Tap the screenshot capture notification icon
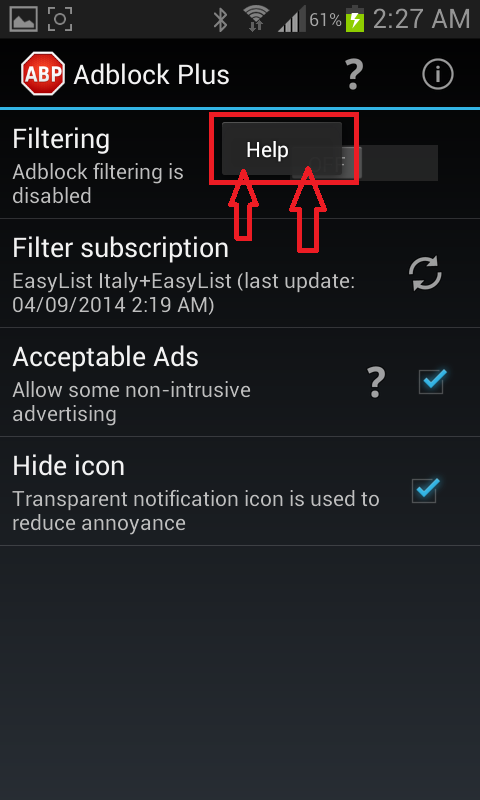The height and width of the screenshot is (800, 480). coord(60,19)
